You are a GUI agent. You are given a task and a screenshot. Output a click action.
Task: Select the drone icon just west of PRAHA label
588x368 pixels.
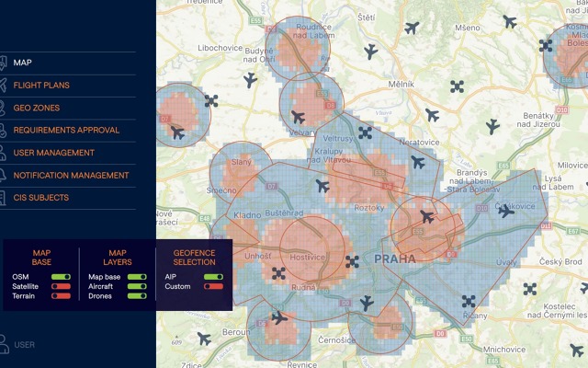[x=352, y=261]
